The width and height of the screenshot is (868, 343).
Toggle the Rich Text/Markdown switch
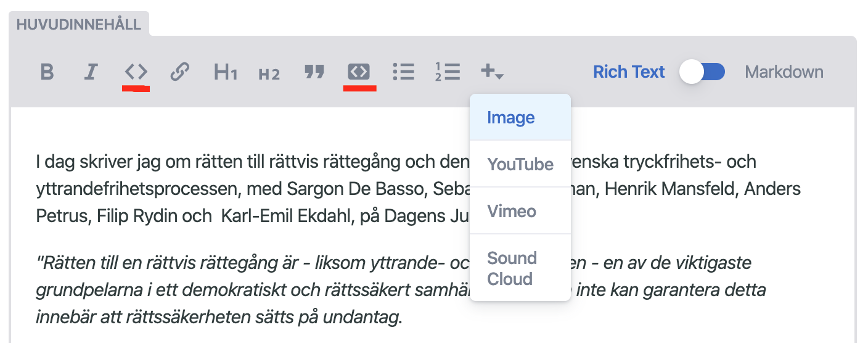pyautogui.click(x=702, y=72)
